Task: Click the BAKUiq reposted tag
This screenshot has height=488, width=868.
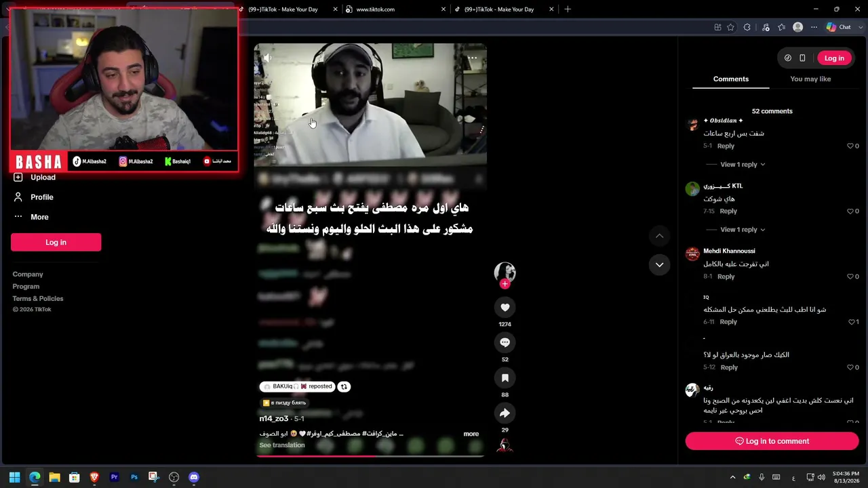Action: [x=298, y=386]
